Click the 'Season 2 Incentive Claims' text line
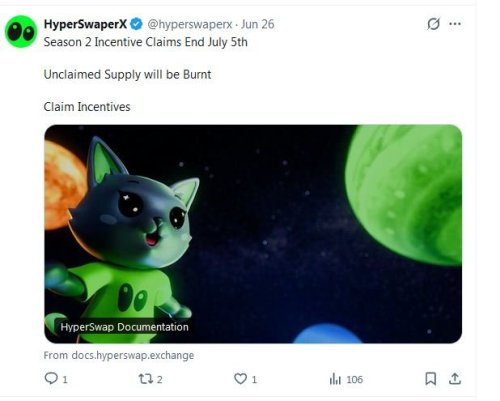Image resolution: width=500 pixels, height=401 pixels. [x=146, y=42]
